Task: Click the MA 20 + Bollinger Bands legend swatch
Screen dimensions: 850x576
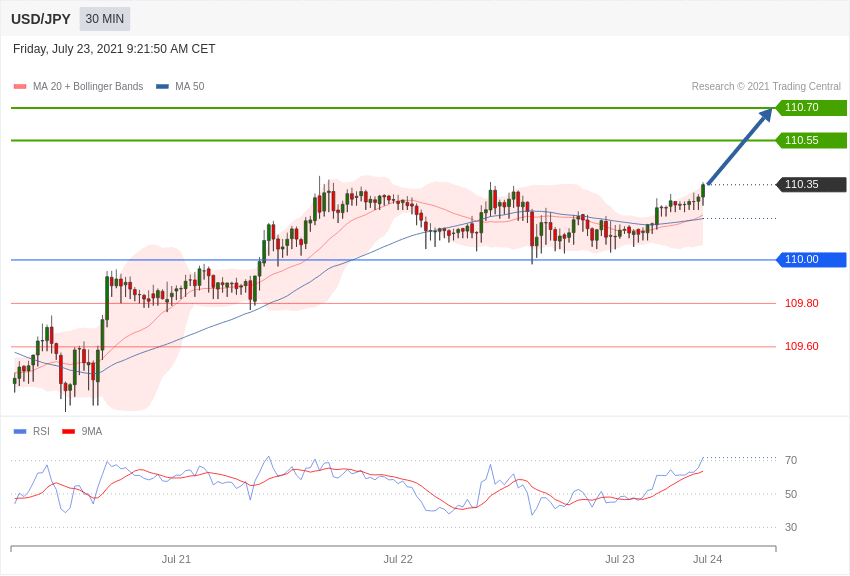Action: pyautogui.click(x=20, y=86)
